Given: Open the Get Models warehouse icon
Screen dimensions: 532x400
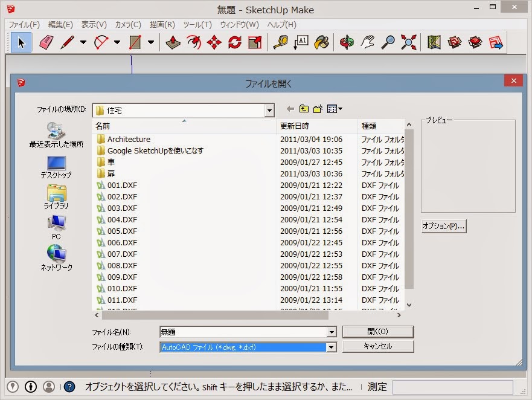Looking at the screenshot, I should click(x=454, y=42).
